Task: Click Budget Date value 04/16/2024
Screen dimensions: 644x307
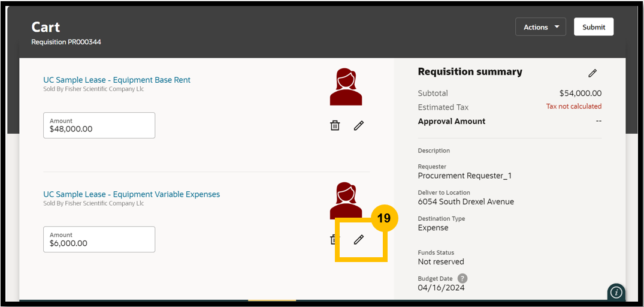Action: pyautogui.click(x=441, y=288)
